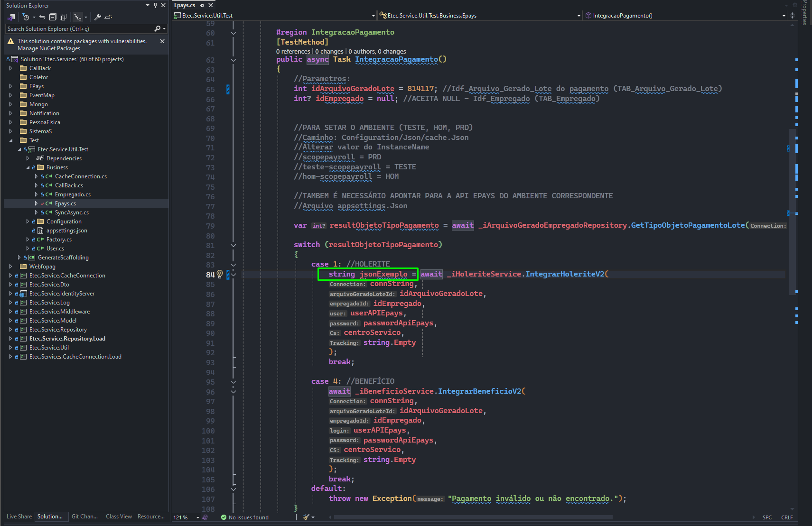This screenshot has height=526, width=812.
Task: Expand the EPays solution folder
Action: [10, 86]
